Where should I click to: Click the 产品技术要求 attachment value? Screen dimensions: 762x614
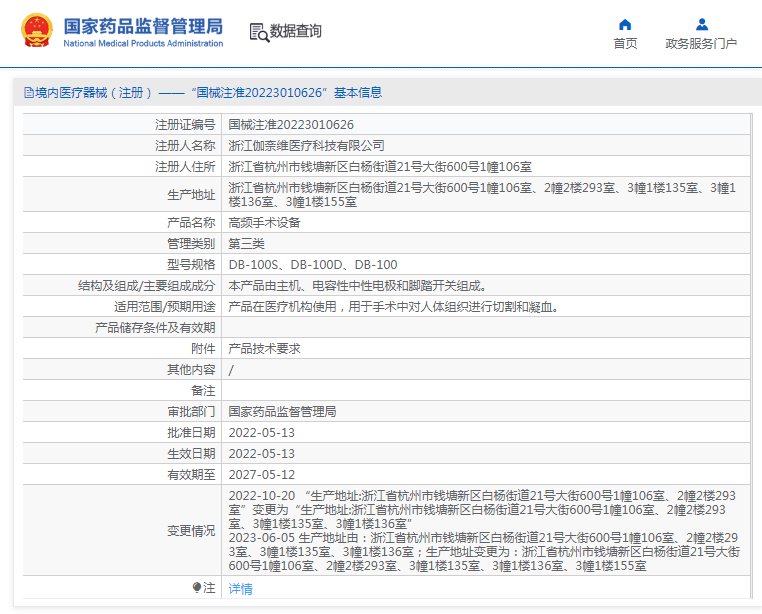[264, 349]
